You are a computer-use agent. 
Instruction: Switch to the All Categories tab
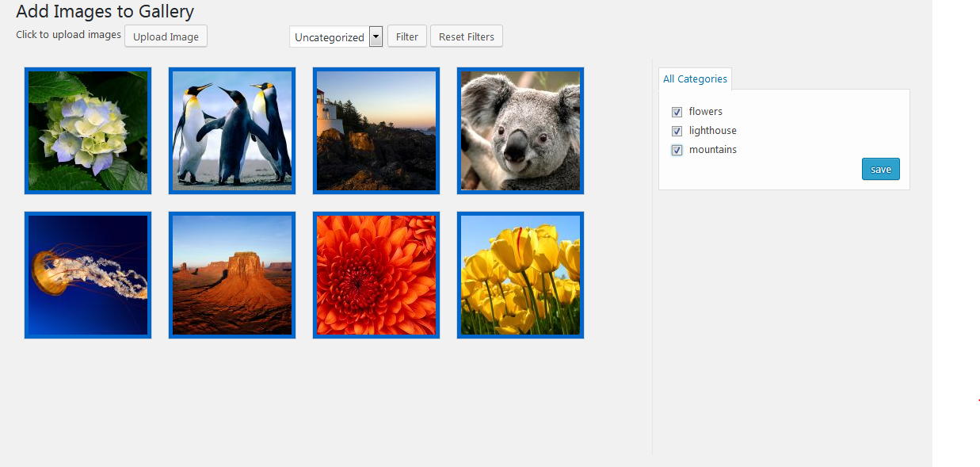695,78
